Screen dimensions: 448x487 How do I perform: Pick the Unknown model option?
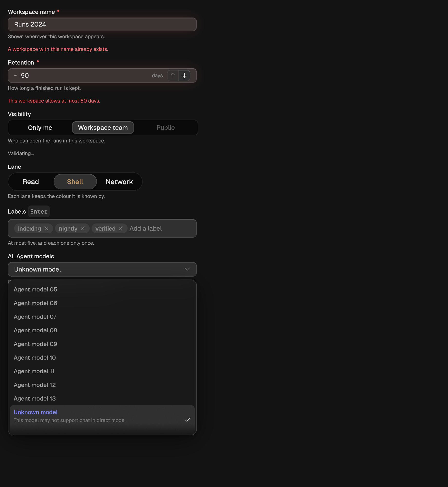[102, 419]
